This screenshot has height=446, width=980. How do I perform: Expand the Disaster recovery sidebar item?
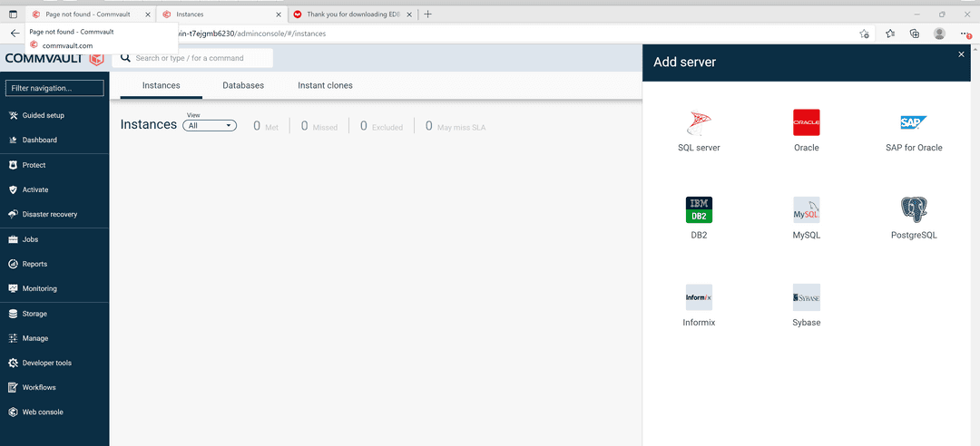(x=49, y=215)
